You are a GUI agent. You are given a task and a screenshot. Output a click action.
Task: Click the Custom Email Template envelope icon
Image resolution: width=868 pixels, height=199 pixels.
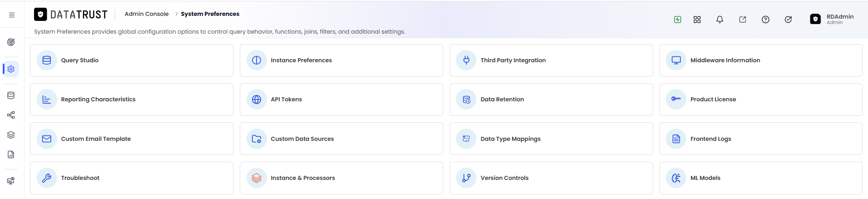[47, 139]
